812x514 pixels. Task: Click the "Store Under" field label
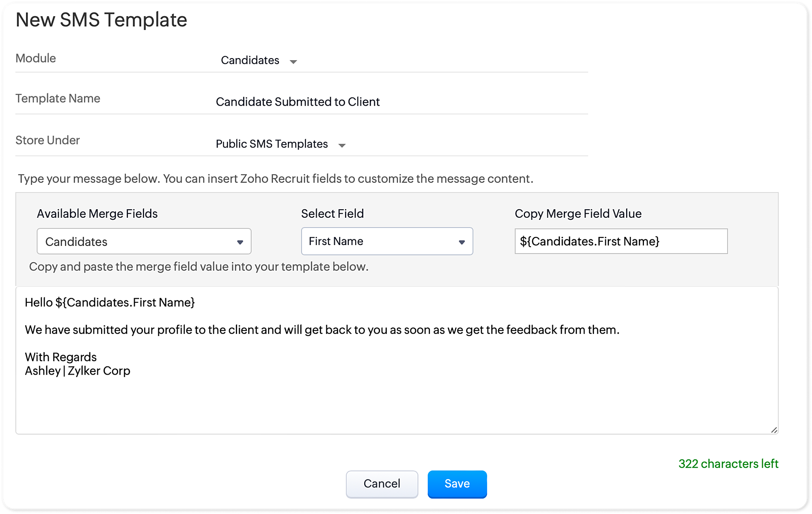(x=48, y=140)
